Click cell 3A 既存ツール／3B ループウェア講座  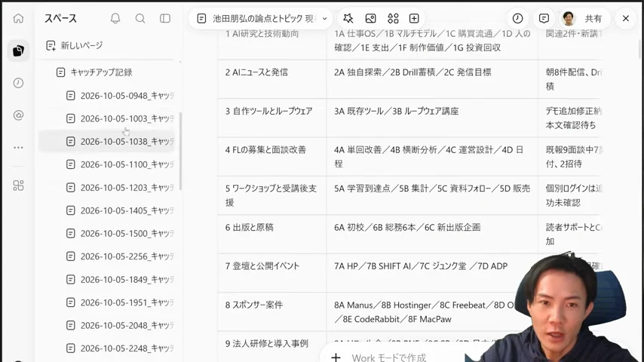coord(432,118)
